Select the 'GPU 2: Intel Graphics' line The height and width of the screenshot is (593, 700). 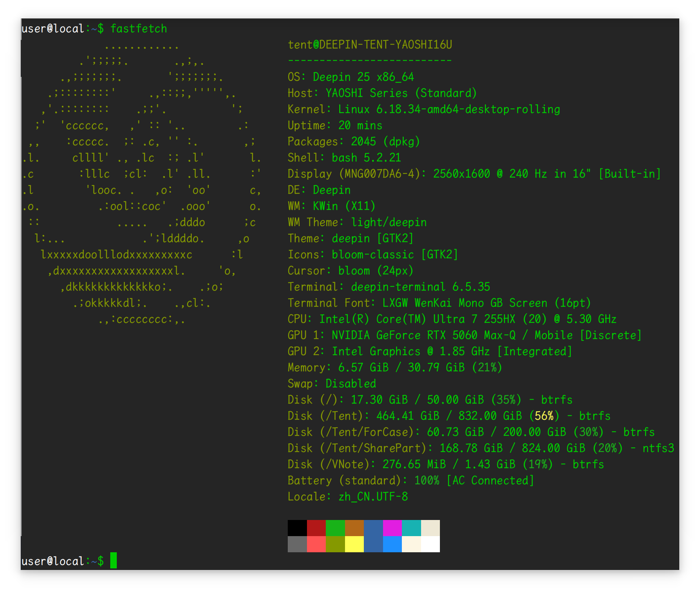430,352
